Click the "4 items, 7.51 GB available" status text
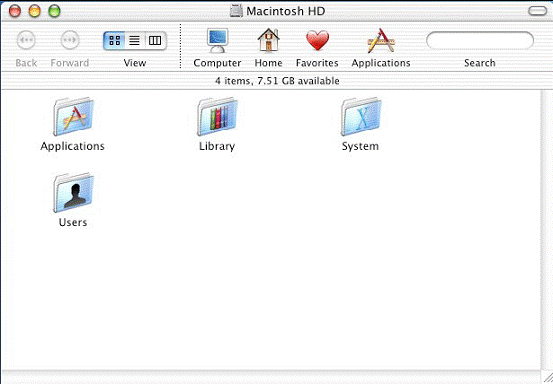553x384 pixels. pos(277,81)
